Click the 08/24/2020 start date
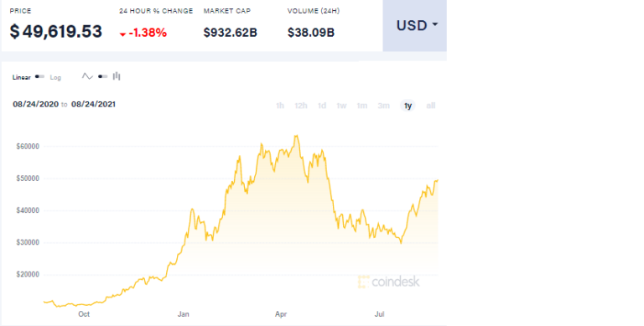644x326 pixels. 36,104
